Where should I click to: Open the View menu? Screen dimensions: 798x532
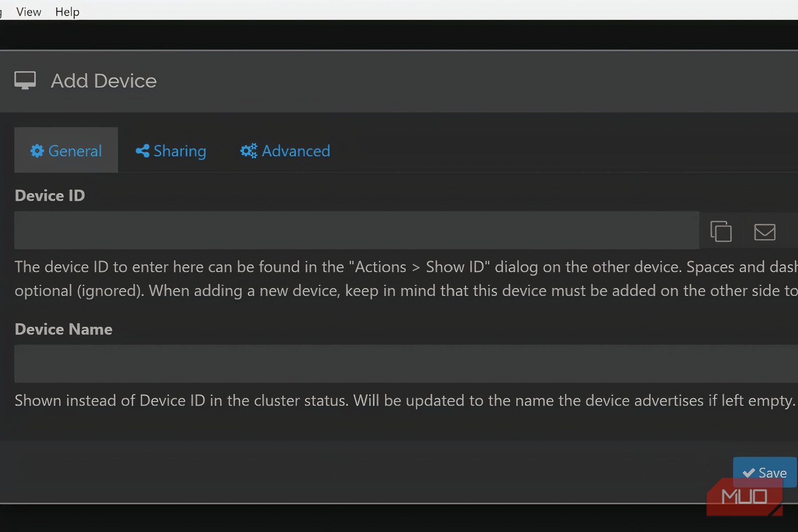29,12
